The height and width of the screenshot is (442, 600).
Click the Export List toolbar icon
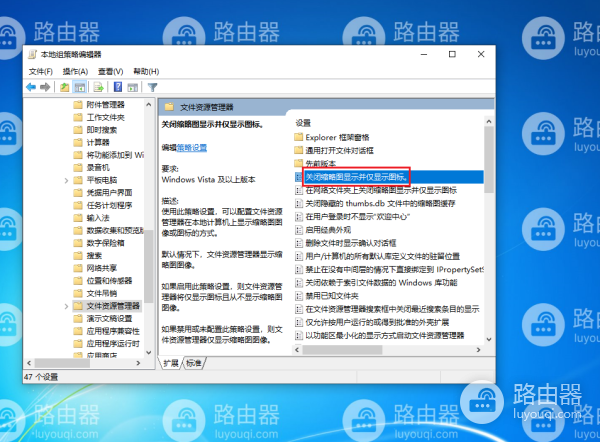pos(98,87)
